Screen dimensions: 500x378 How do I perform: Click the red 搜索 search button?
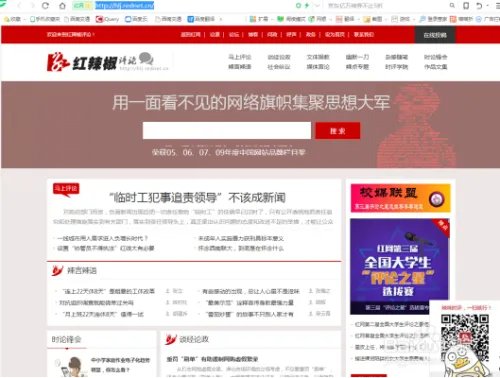point(338,131)
